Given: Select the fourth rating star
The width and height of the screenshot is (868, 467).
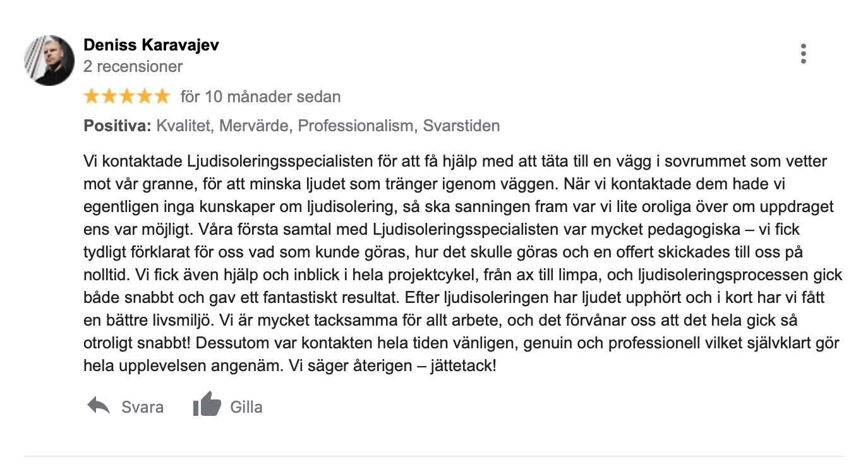Looking at the screenshot, I should coord(145,97).
